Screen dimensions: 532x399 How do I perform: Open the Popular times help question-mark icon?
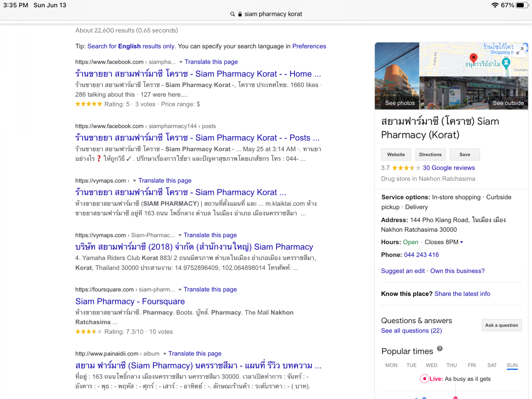click(x=440, y=349)
